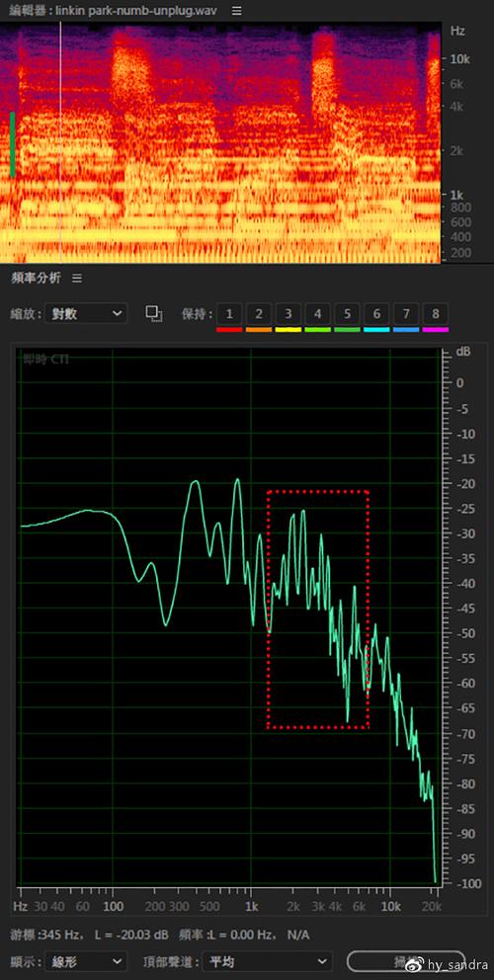Screen dimensions: 494x980
Task: Click the 1k label on spectrogram frequency ruler
Action: coord(455,195)
